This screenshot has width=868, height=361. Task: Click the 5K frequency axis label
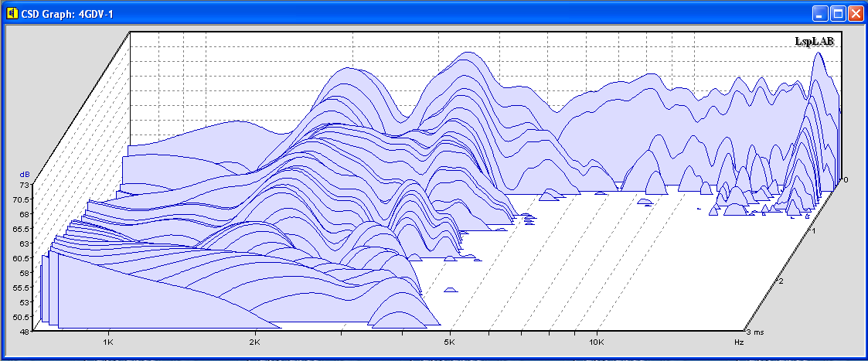pos(450,342)
